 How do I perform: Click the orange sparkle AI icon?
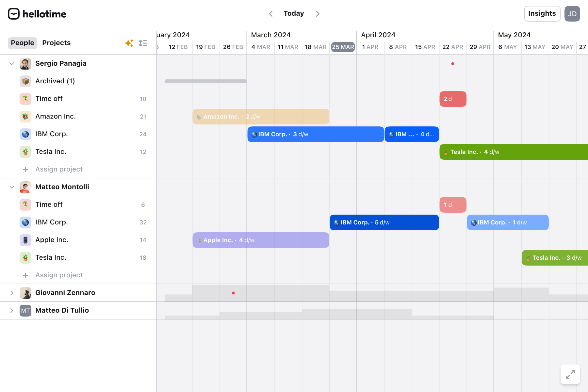[129, 43]
